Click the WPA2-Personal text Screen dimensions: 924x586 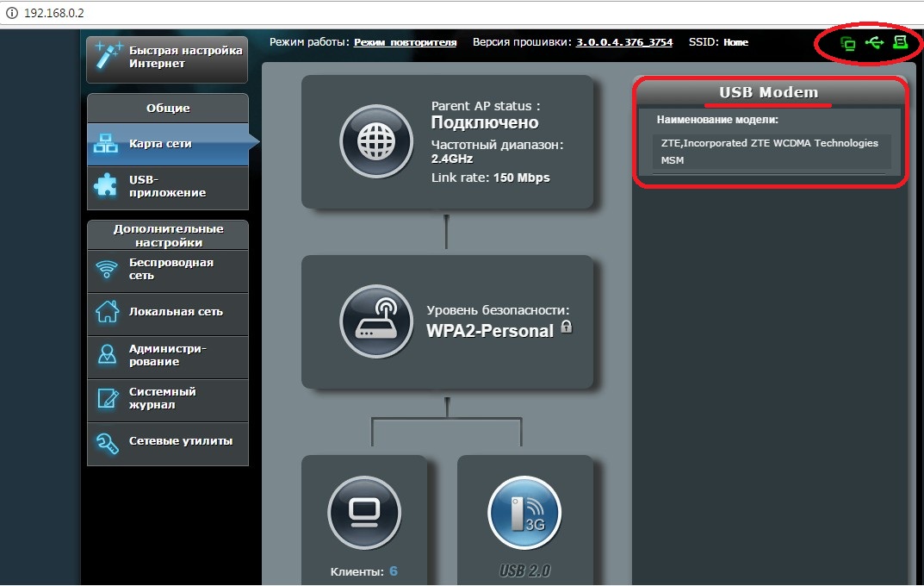[490, 331]
